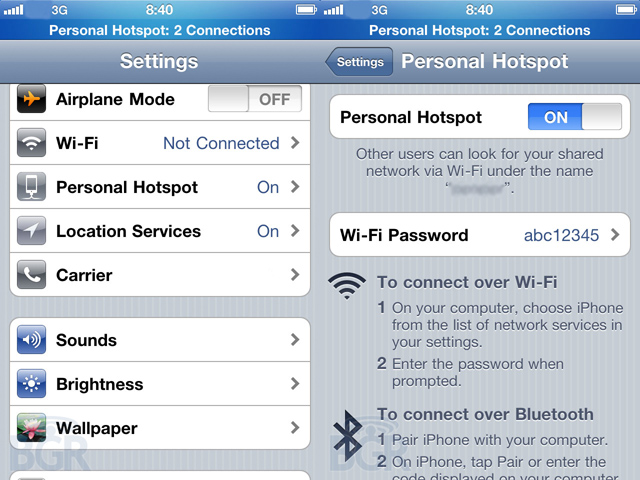Tap the Carrier phone handset icon
The image size is (640, 480).
click(31, 275)
